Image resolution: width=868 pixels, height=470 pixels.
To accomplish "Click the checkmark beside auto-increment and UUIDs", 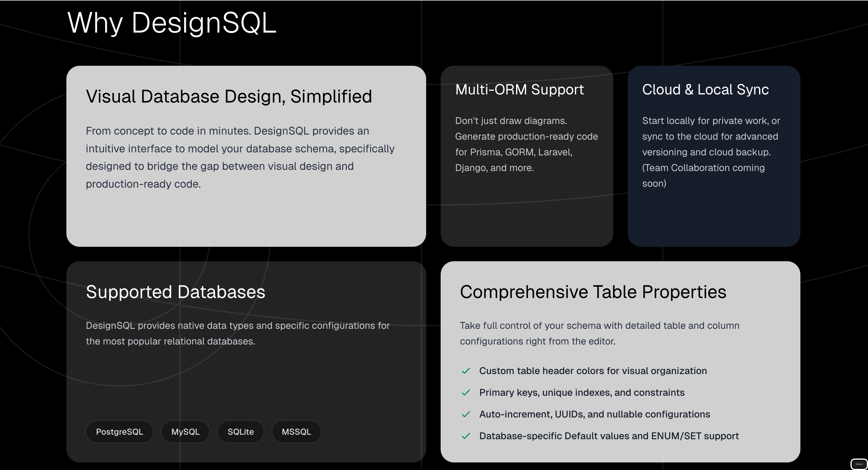I will [x=466, y=414].
